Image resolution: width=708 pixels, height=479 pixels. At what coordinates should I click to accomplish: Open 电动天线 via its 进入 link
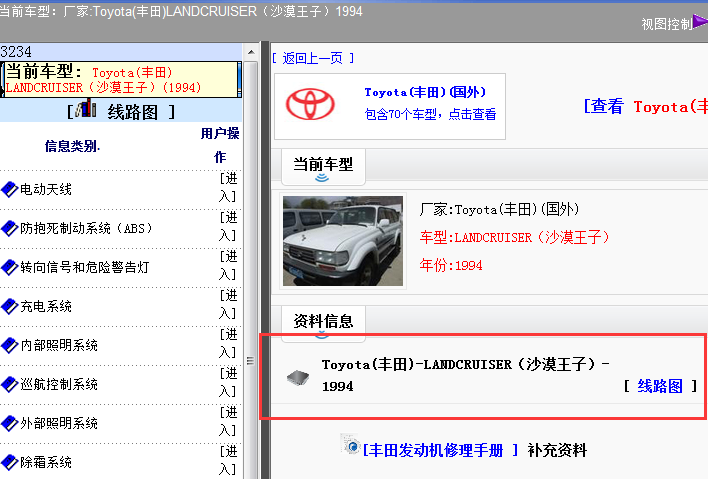point(228,187)
